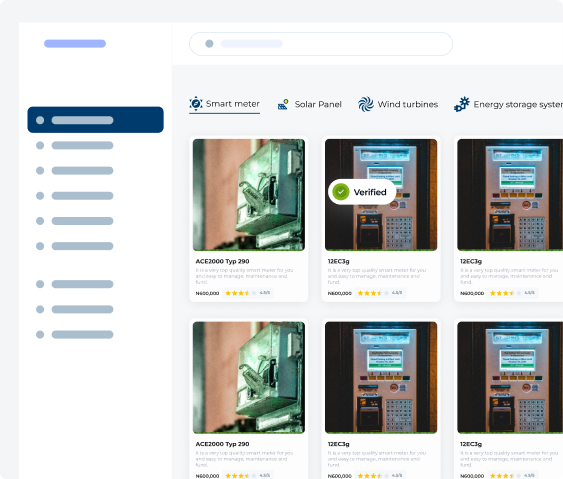This screenshot has width=563, height=479.
Task: Click the green Verified checkmark icon
Action: [x=341, y=192]
